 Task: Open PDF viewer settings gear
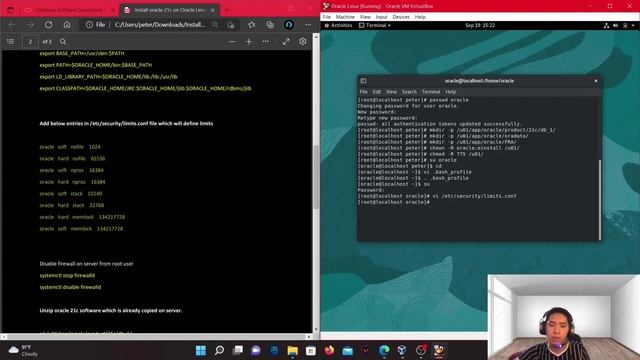[x=302, y=42]
